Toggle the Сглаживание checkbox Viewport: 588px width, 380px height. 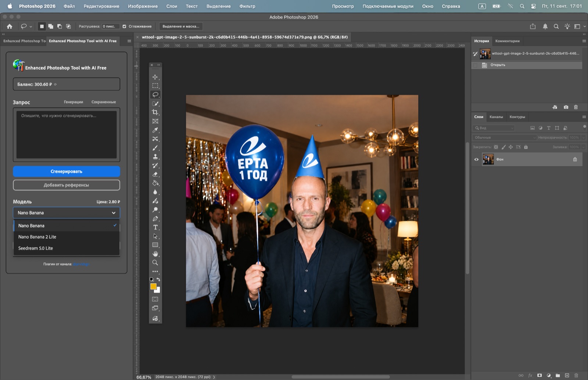click(x=124, y=26)
